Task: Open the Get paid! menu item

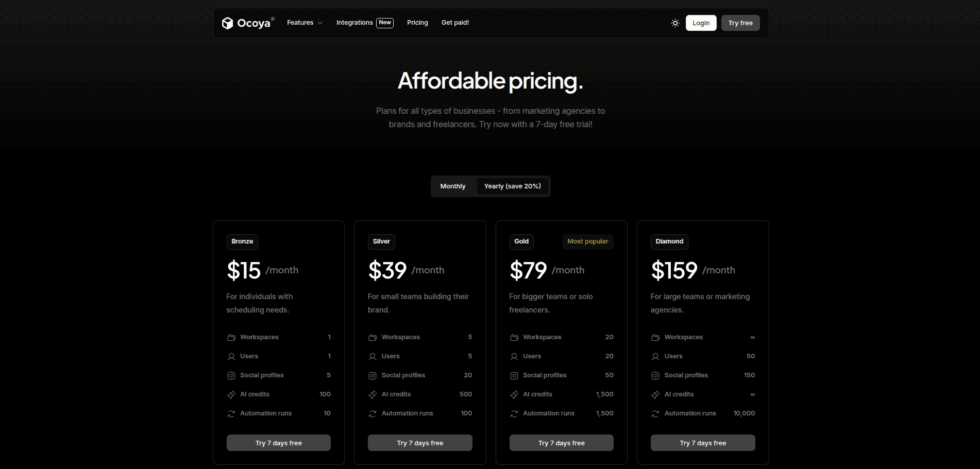Action: tap(455, 23)
